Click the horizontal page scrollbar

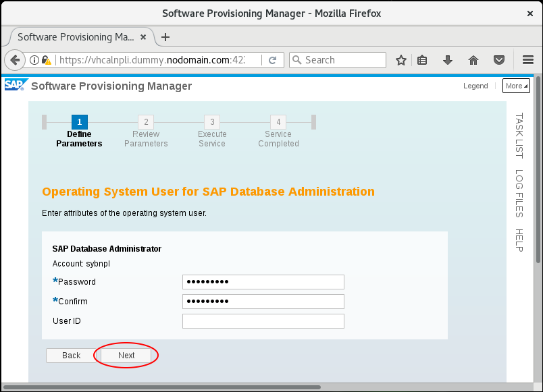161,387
